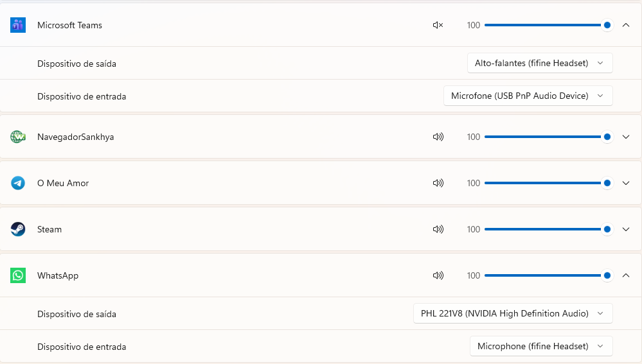
Task: Click the Steam app icon
Action: point(18,229)
